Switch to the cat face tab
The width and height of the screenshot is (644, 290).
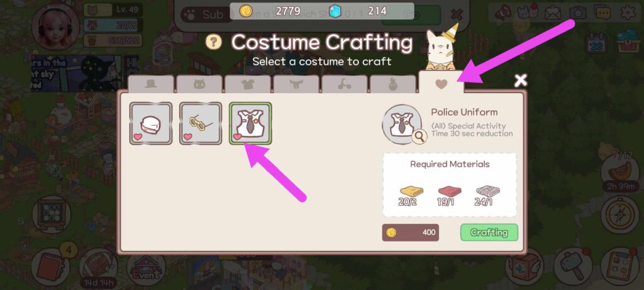click(199, 84)
